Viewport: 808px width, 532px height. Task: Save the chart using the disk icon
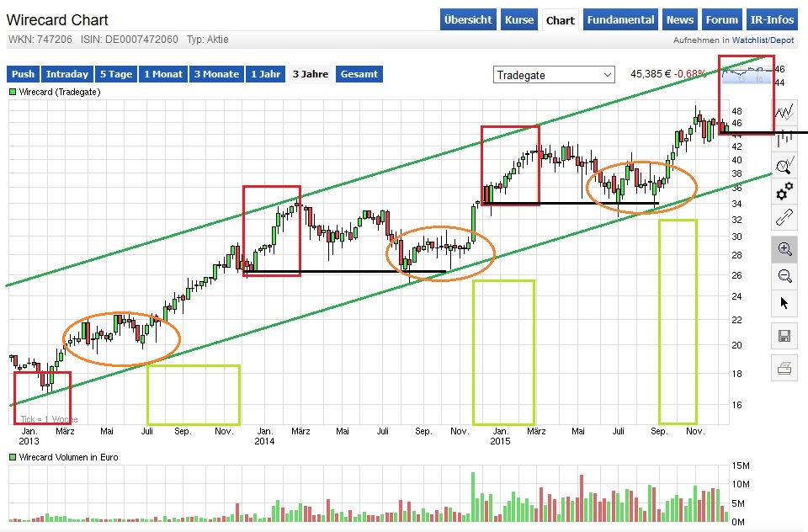click(784, 335)
